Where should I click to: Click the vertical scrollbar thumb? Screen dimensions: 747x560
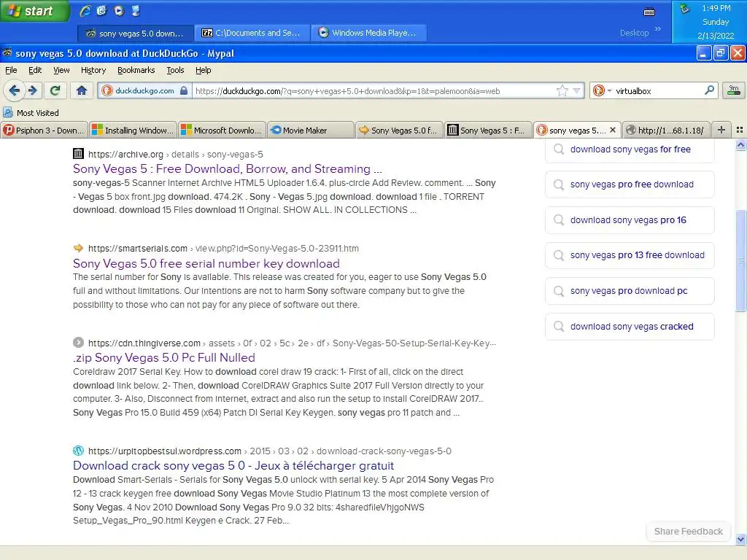pyautogui.click(x=740, y=261)
